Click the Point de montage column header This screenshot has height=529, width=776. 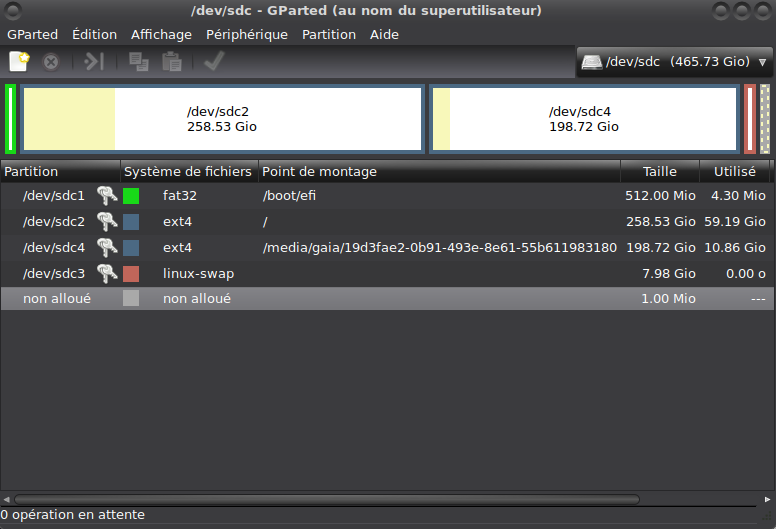click(439, 172)
